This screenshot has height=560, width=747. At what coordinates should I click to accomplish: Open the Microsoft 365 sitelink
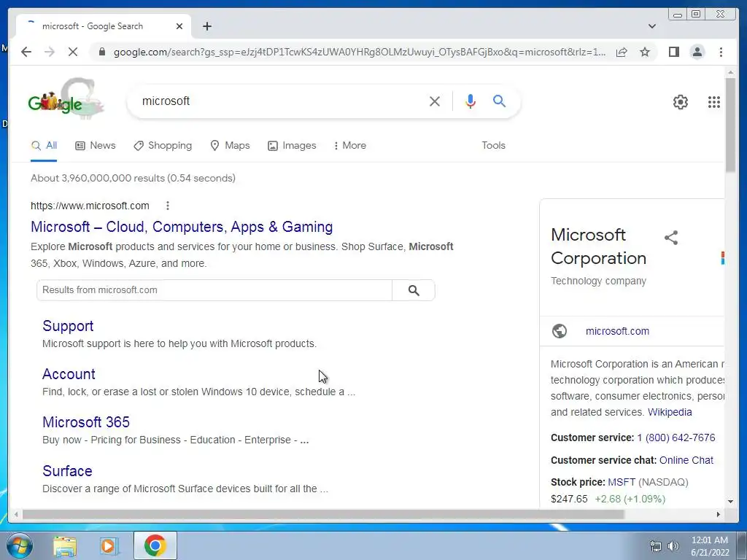tap(86, 422)
